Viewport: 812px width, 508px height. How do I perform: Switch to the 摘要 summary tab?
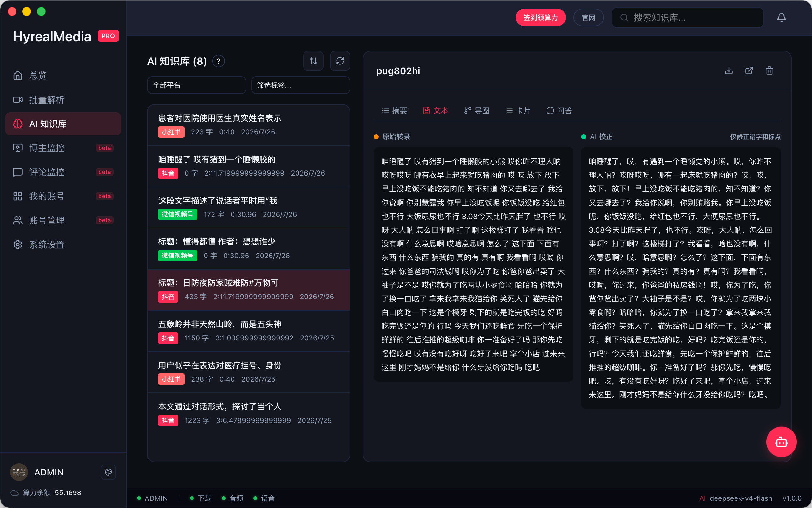tap(394, 111)
